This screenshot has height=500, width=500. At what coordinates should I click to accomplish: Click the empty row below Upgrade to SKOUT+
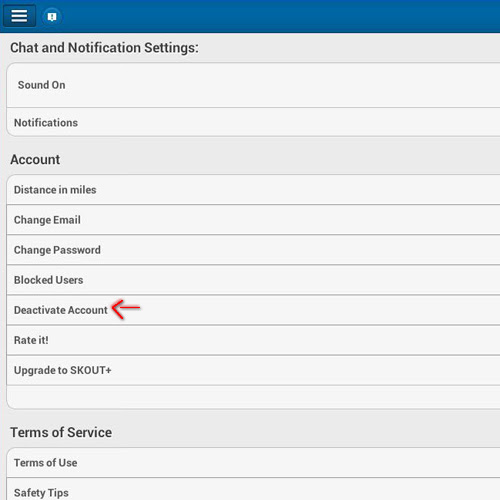253,397
